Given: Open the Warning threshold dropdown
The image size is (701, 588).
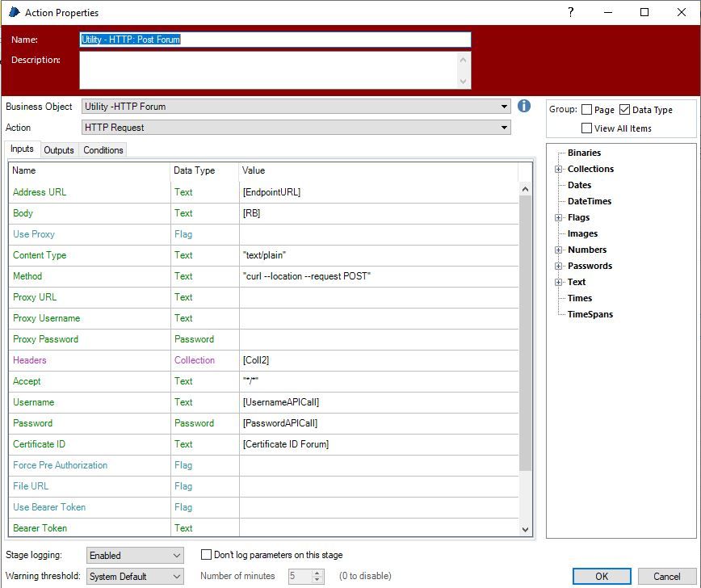Looking at the screenshot, I should tap(178, 577).
